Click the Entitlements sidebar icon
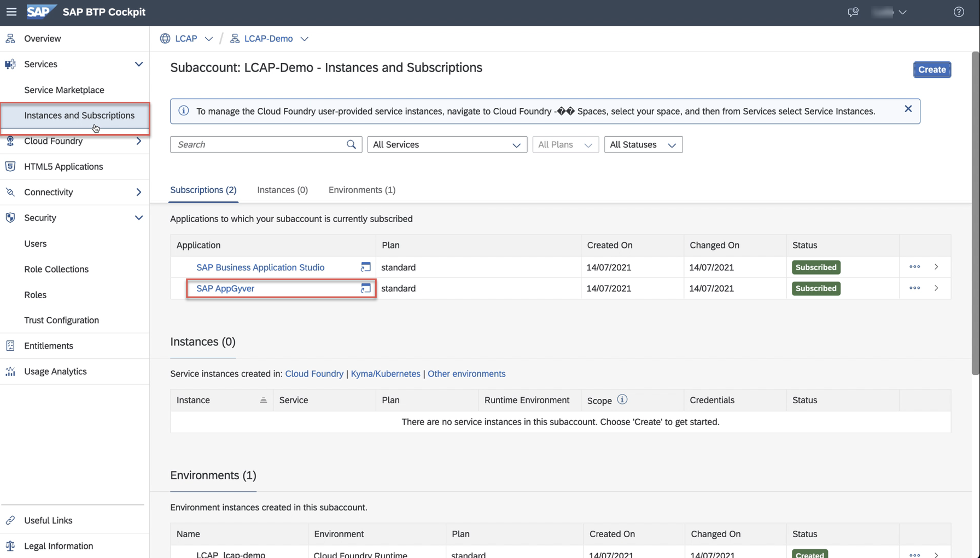Image resolution: width=980 pixels, height=558 pixels. tap(10, 346)
